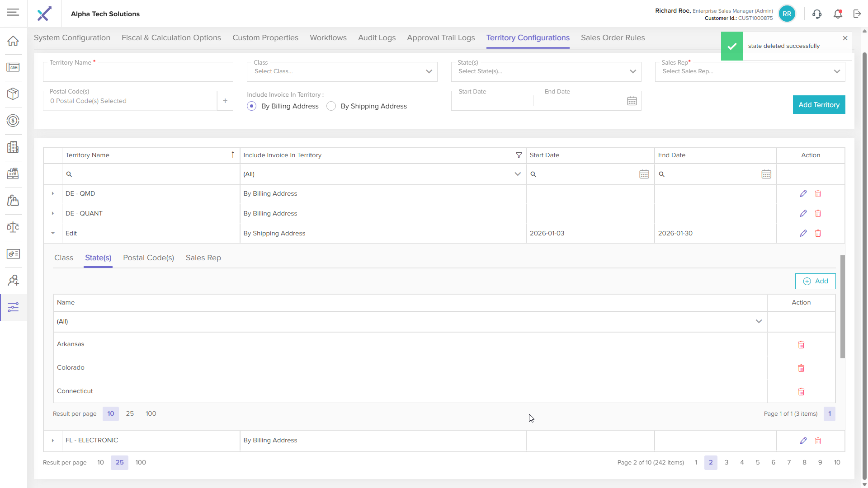Click the Add Territory button
The image size is (868, 488).
[818, 105]
